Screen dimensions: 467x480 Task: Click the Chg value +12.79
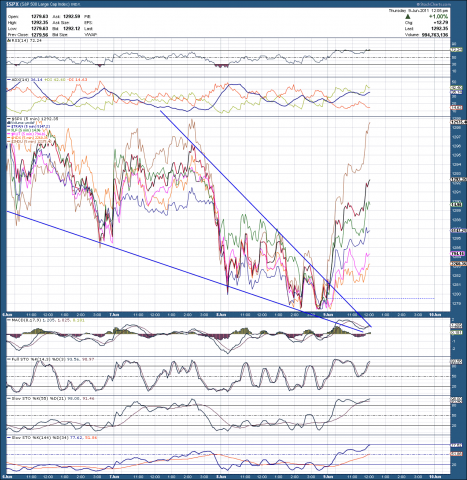click(x=441, y=22)
